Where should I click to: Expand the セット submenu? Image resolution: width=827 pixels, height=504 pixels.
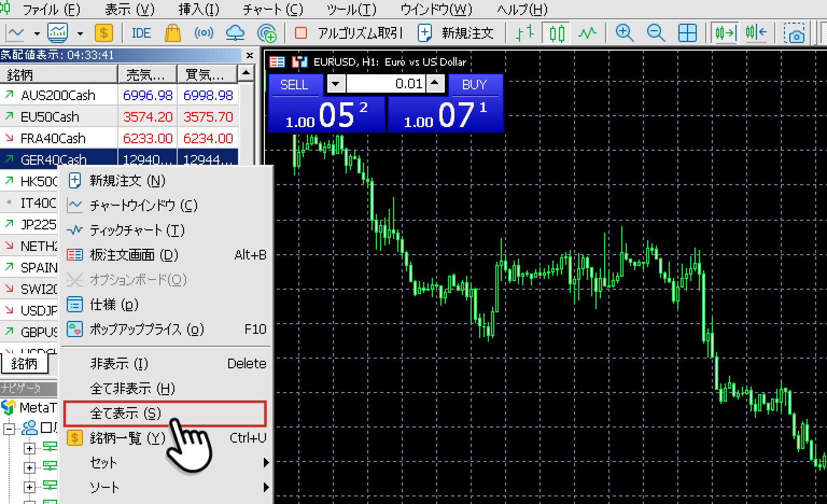[x=167, y=463]
